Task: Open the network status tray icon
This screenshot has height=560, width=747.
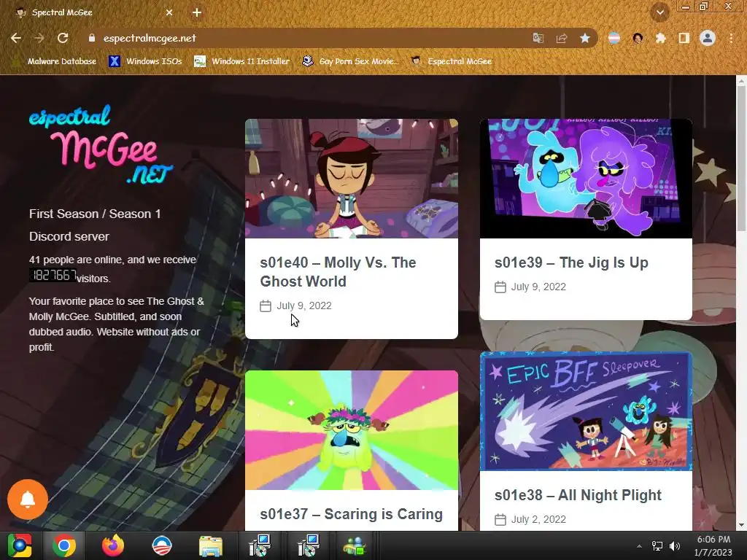Action: [x=657, y=546]
